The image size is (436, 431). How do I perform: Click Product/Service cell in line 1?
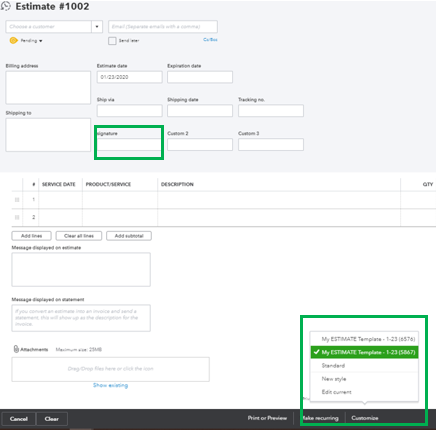(x=120, y=200)
